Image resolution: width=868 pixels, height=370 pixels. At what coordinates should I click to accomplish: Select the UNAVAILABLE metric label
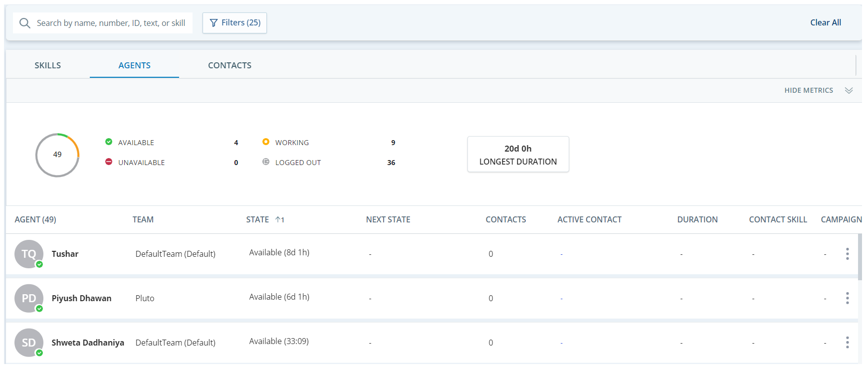coord(141,163)
